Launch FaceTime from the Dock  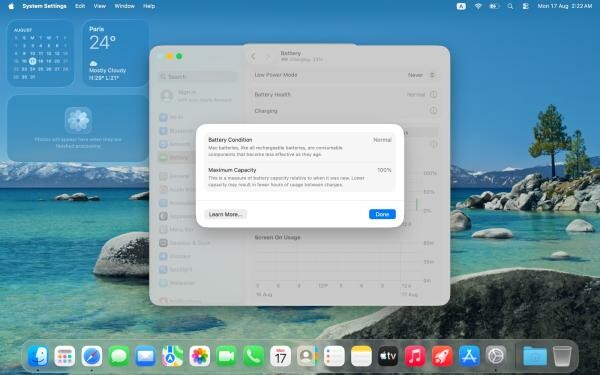pyautogui.click(x=227, y=356)
